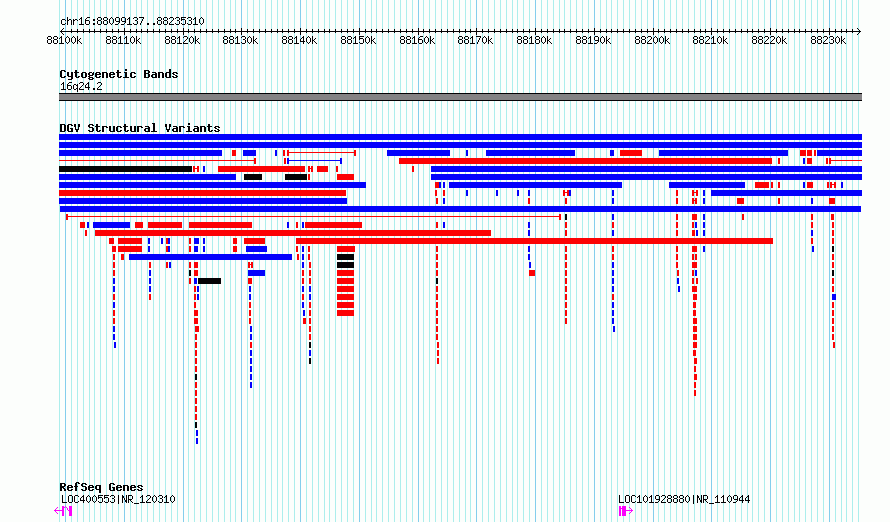Click the '88110k' scale label
Image resolution: width=890 pixels, height=522 pixels.
click(123, 41)
